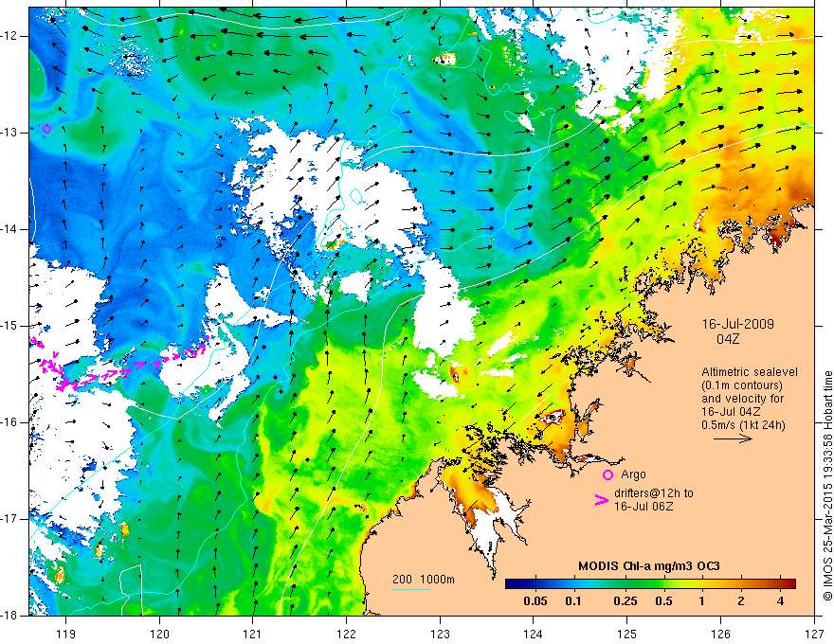Click the longitude axis label "127"
Image resolution: width=834 pixels, height=644 pixels.
814,634
